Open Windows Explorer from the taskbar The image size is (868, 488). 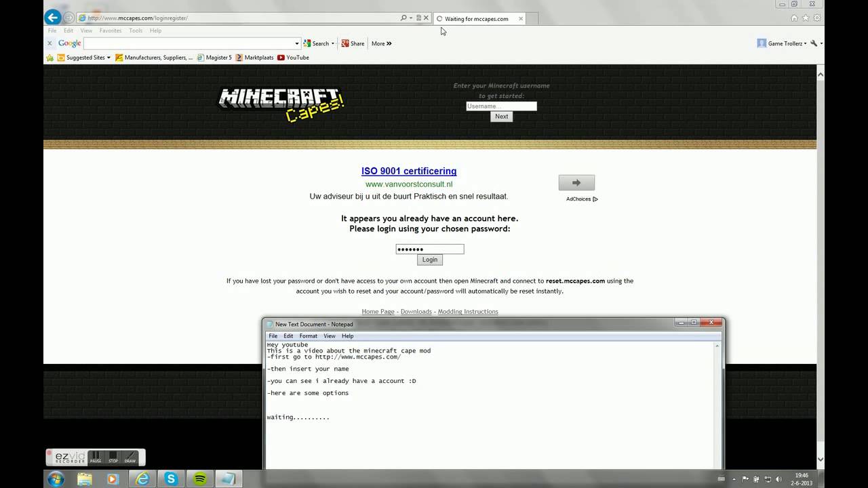pyautogui.click(x=85, y=479)
